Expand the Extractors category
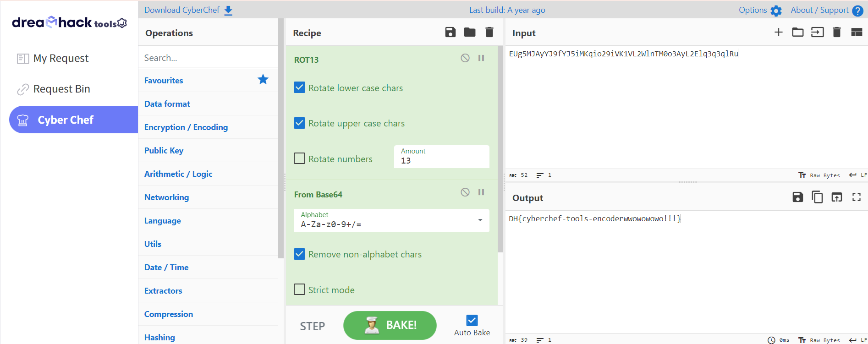This screenshot has width=868, height=344. pyautogui.click(x=209, y=290)
